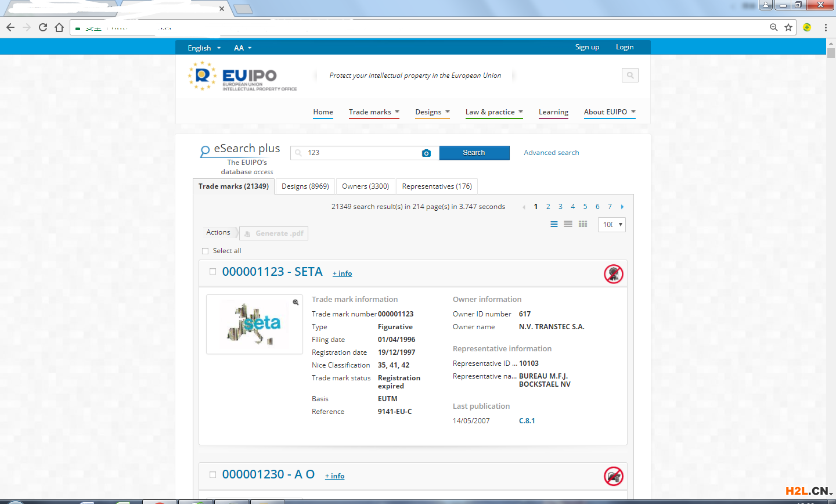
Task: Reload the page with refresh icon
Action: [x=43, y=27]
